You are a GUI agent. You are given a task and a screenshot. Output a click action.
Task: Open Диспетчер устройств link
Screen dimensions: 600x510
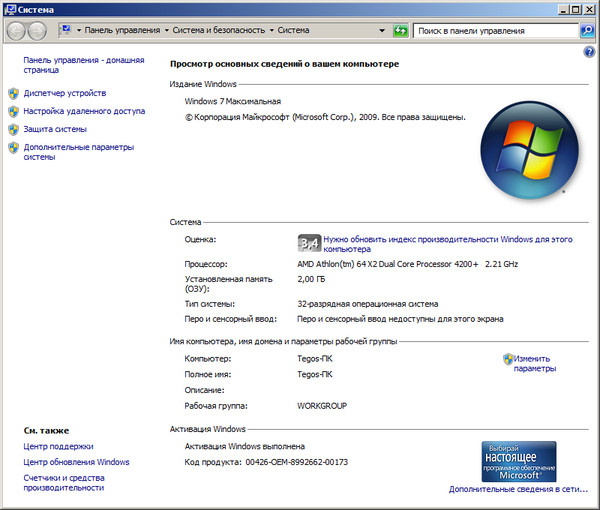tap(65, 93)
